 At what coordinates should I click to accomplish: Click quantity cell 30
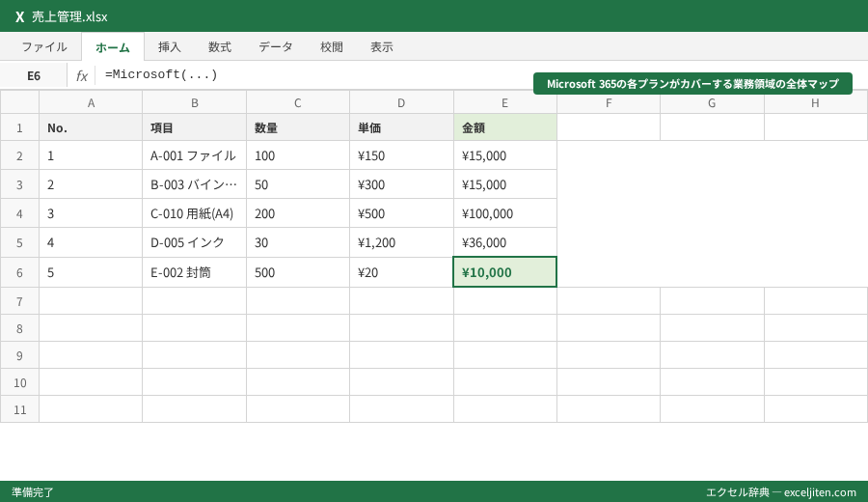tap(298, 242)
